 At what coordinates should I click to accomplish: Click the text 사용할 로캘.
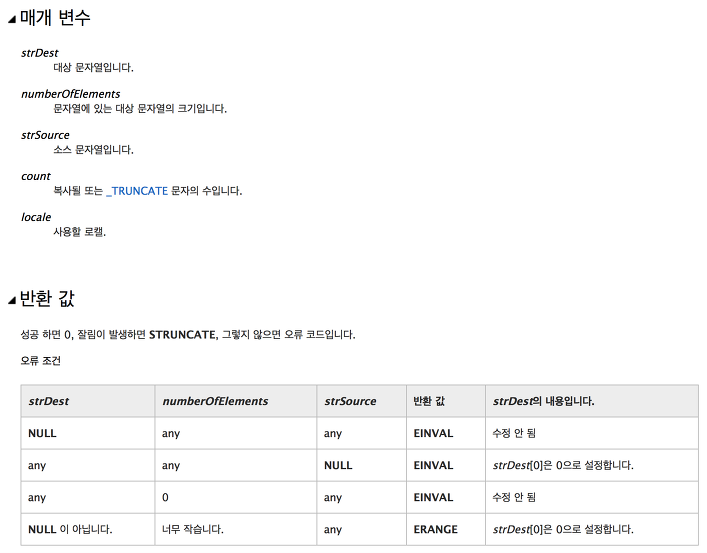[79, 232]
